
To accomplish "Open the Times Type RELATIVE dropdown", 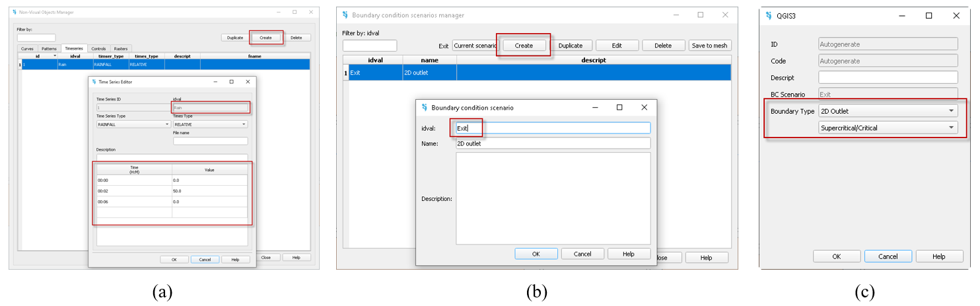I will (210, 124).
